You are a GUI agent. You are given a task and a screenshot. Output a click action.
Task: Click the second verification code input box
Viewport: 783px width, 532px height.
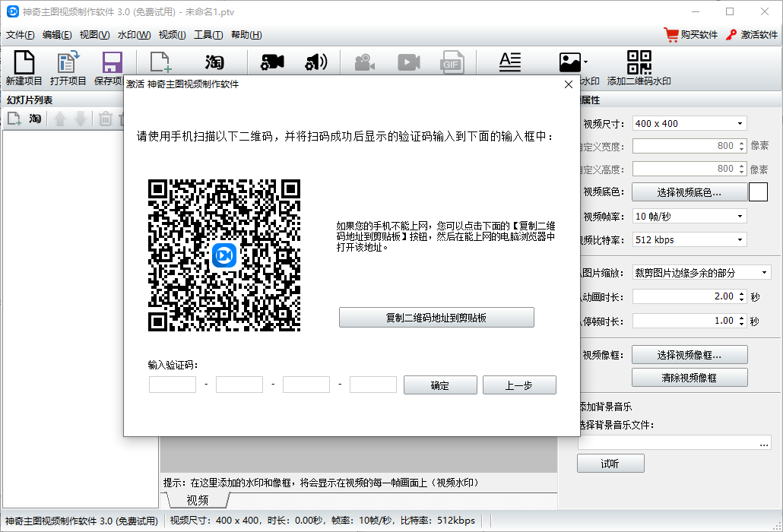[239, 385]
